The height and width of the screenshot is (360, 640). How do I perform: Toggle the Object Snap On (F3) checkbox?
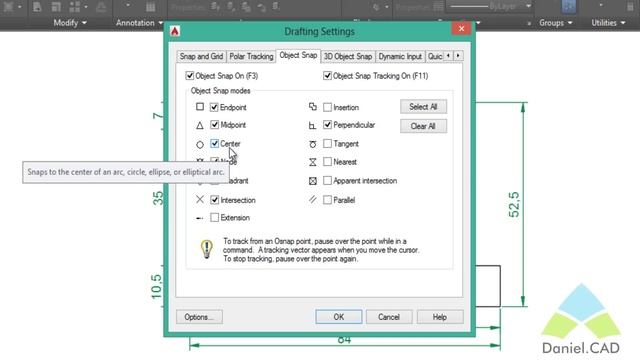tap(189, 76)
